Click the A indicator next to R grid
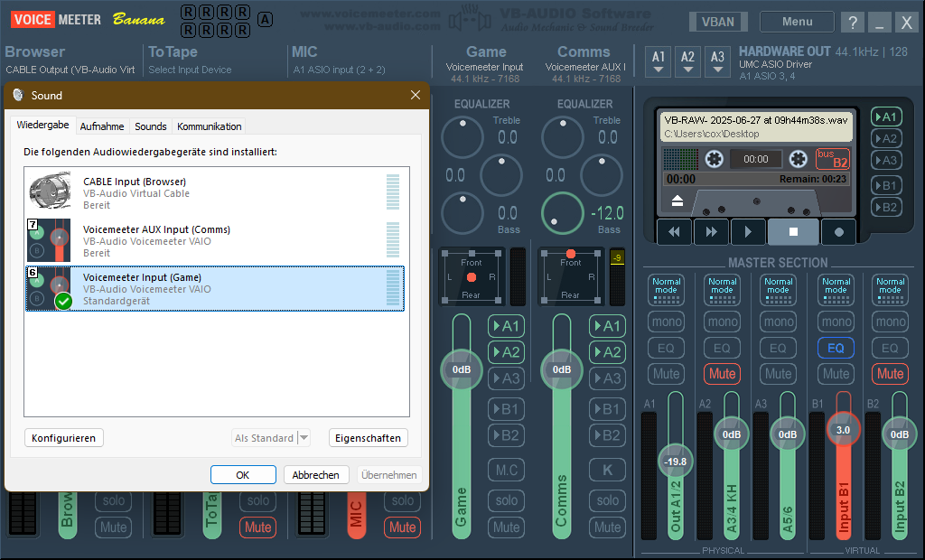925x560 pixels. point(266,20)
